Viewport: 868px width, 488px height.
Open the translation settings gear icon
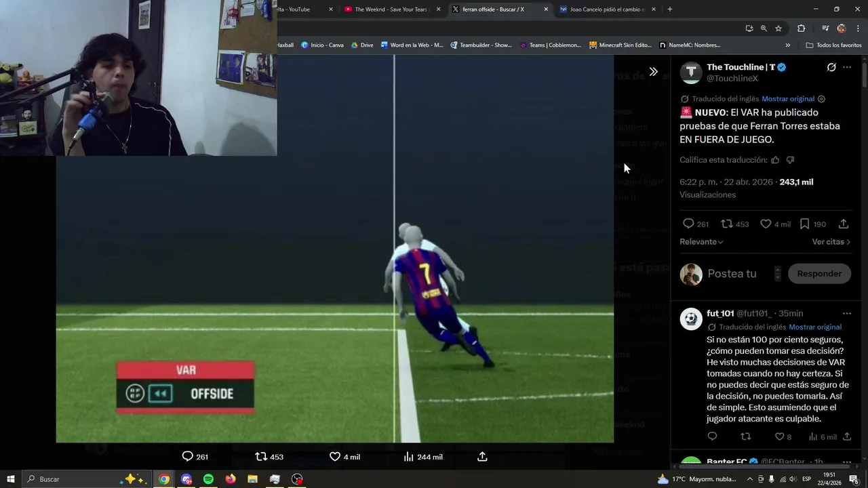click(821, 99)
